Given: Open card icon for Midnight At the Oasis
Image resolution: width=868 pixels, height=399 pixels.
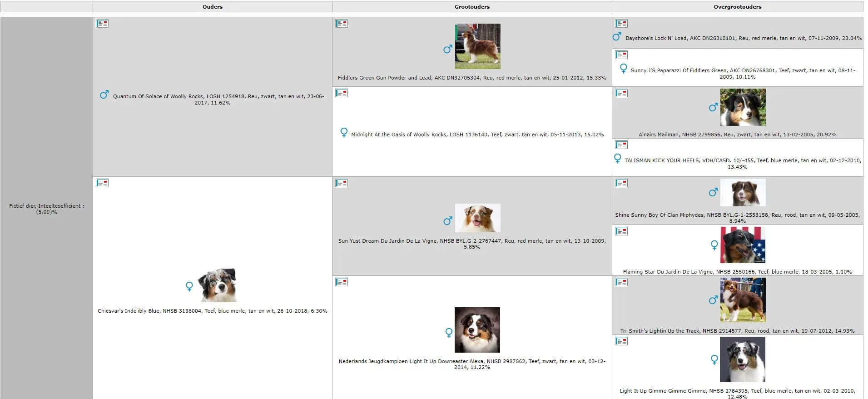Looking at the screenshot, I should (x=342, y=93).
